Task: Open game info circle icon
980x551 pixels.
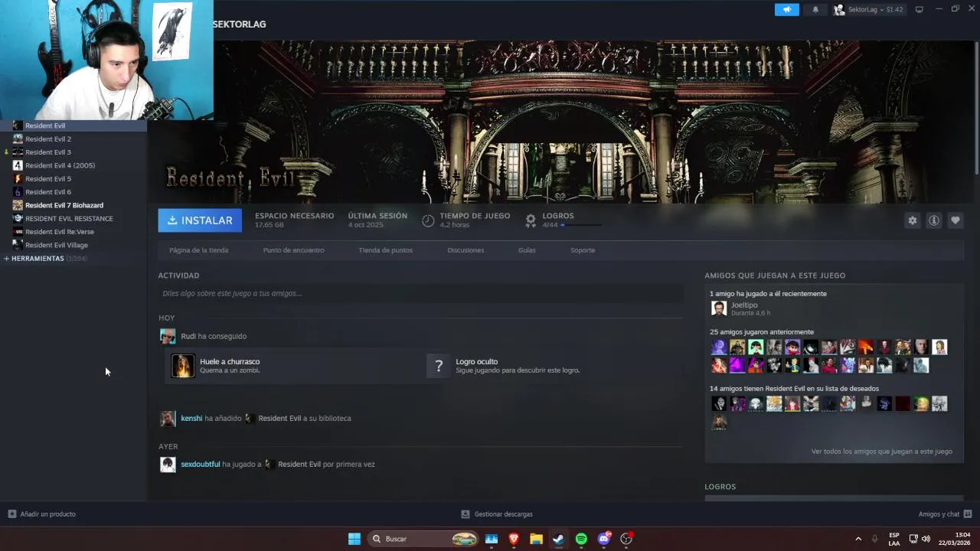Action: 933,220
